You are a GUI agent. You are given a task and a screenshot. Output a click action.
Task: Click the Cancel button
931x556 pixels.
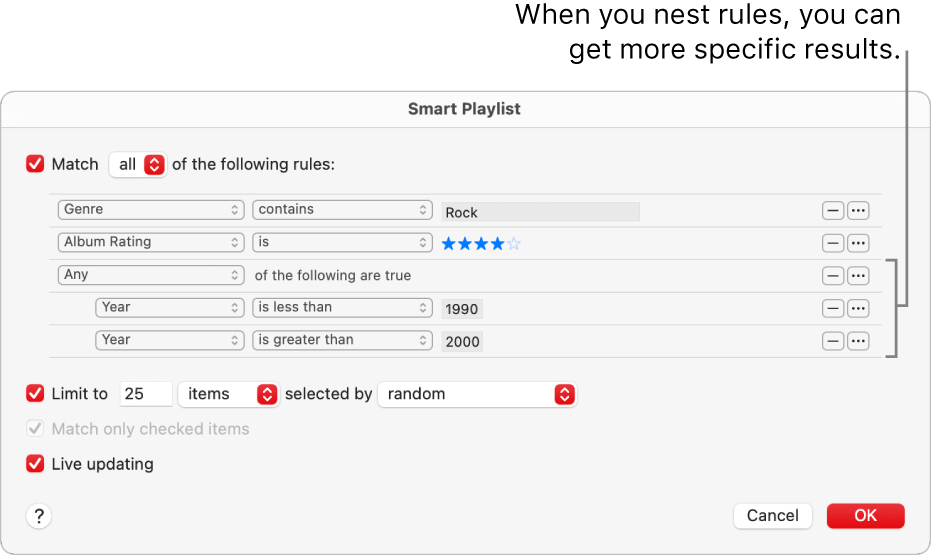pyautogui.click(x=772, y=515)
